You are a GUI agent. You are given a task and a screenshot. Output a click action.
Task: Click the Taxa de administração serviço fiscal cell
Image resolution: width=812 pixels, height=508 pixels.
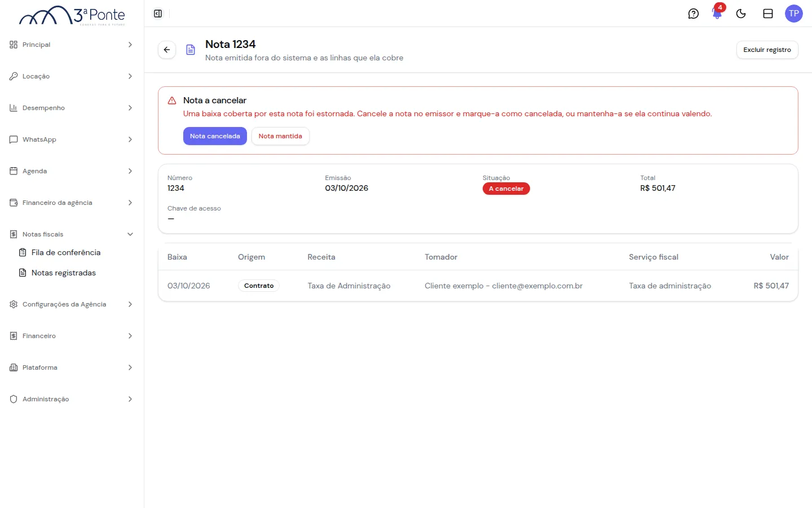(x=670, y=286)
